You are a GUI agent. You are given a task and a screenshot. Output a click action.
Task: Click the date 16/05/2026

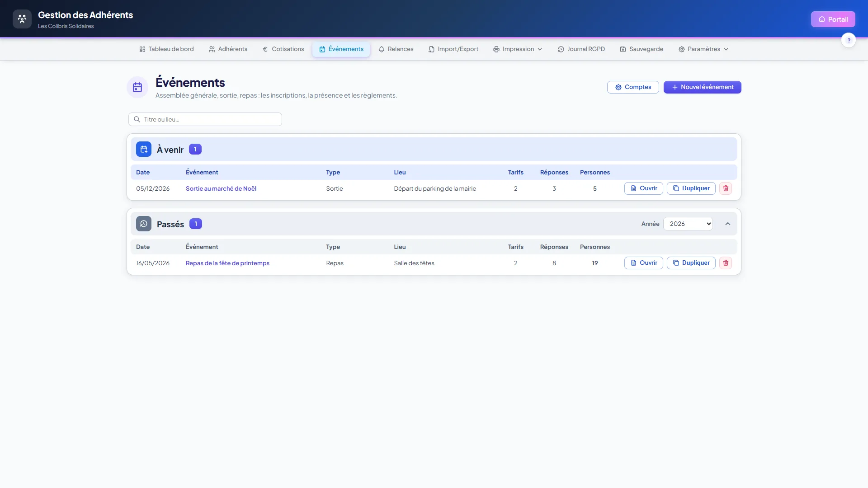(153, 263)
